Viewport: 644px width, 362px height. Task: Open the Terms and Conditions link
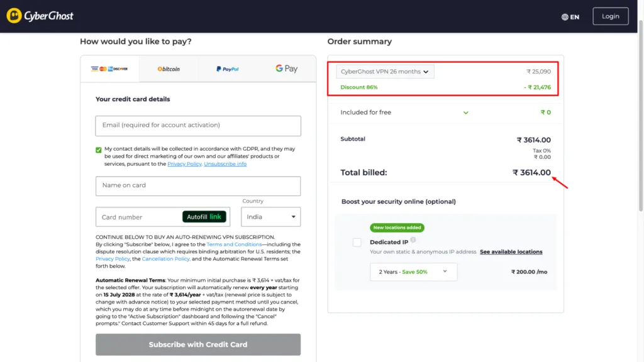[x=234, y=244]
